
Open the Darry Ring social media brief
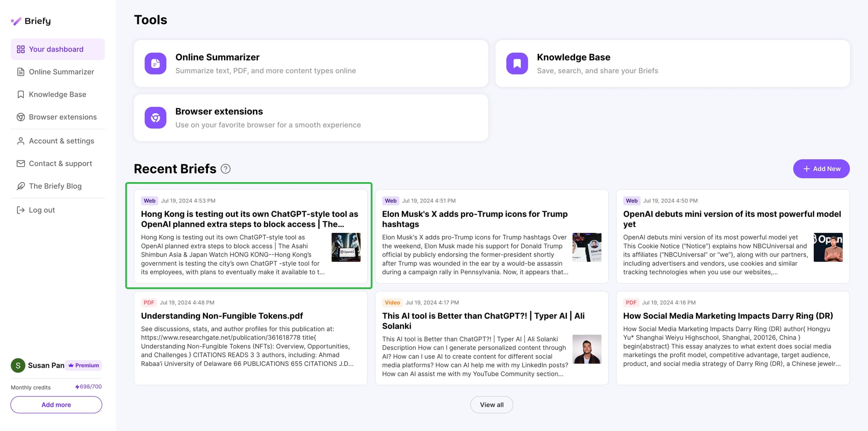(733, 338)
